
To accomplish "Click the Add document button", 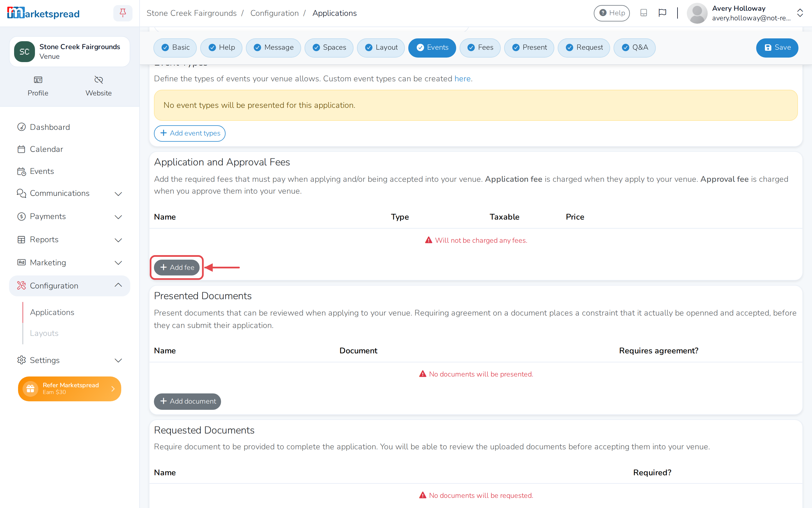I will click(187, 402).
